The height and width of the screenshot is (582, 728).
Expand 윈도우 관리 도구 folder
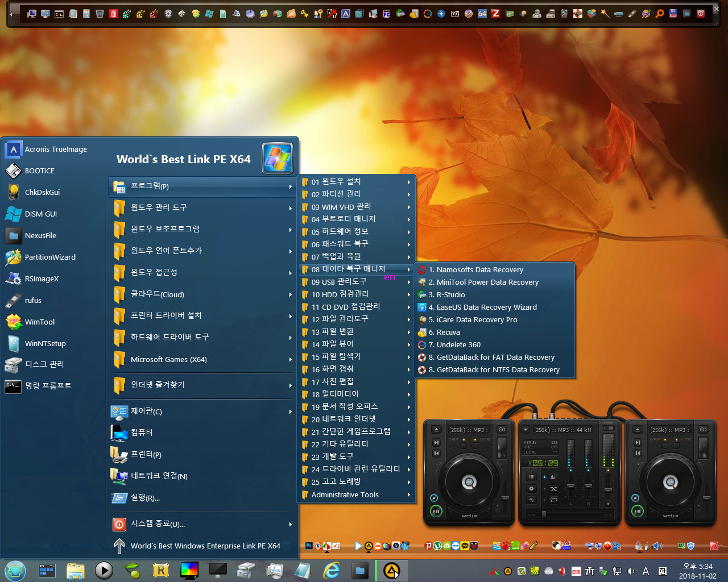(x=202, y=208)
